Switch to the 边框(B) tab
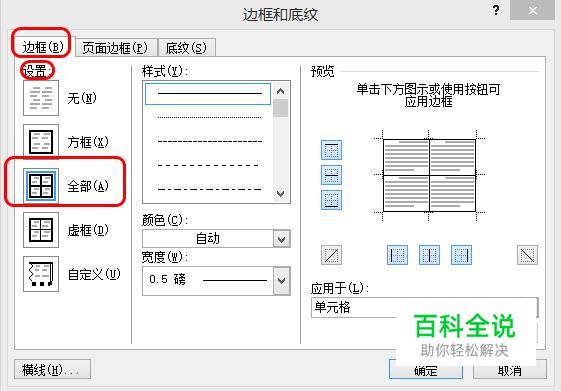 [x=43, y=47]
